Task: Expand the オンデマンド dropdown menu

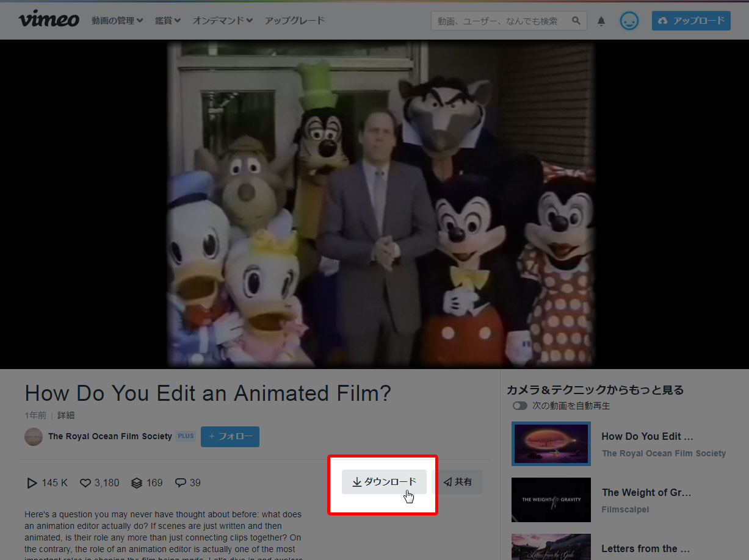Action: pyautogui.click(x=222, y=21)
